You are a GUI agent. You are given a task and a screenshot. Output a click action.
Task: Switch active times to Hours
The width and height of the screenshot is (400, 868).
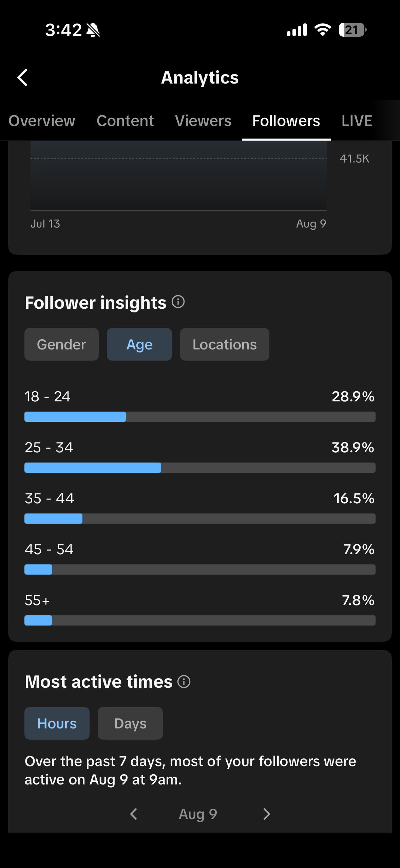coord(57,723)
